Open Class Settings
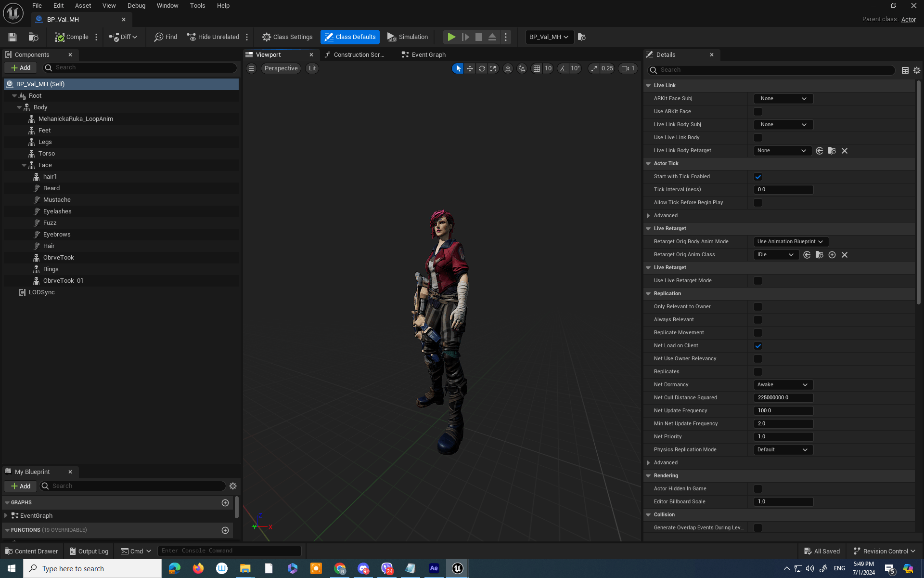The height and width of the screenshot is (578, 924). pos(287,37)
